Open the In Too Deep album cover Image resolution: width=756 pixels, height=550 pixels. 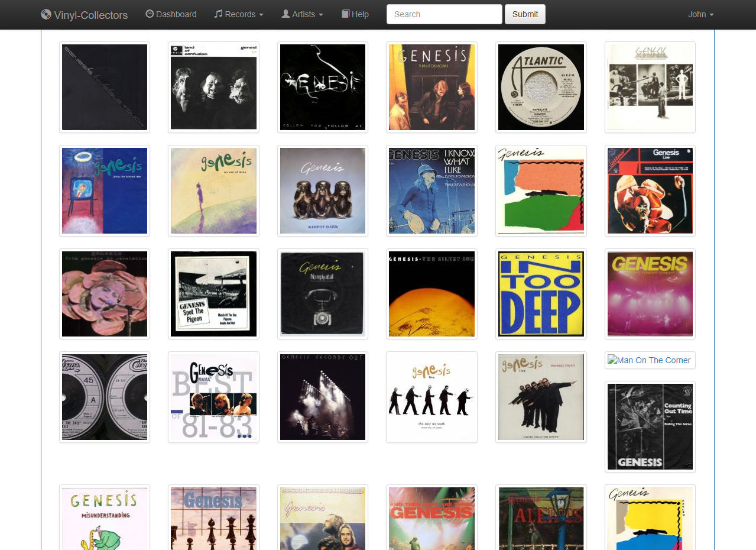click(540, 293)
